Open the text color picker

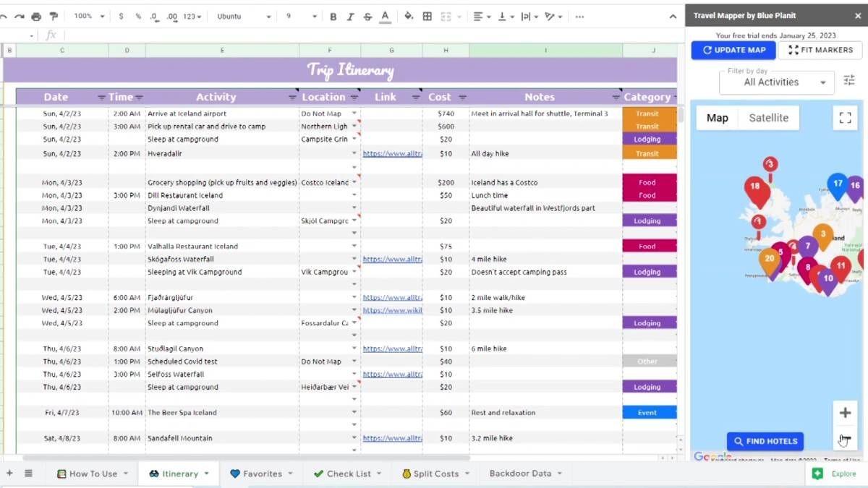point(385,16)
